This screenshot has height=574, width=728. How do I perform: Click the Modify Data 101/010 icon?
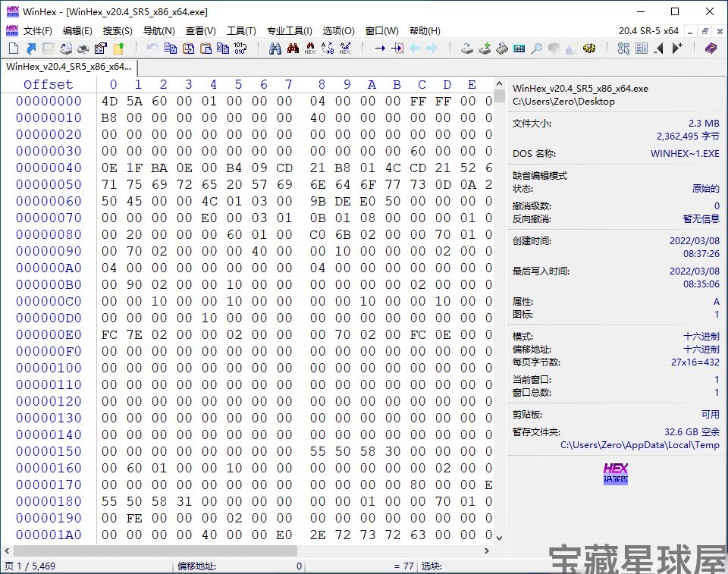pos(240,49)
